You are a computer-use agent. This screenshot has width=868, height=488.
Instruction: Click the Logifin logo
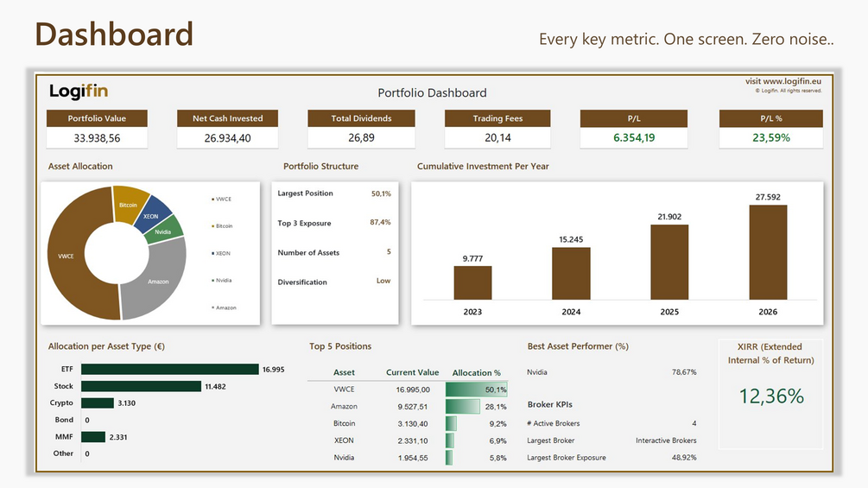point(79,92)
